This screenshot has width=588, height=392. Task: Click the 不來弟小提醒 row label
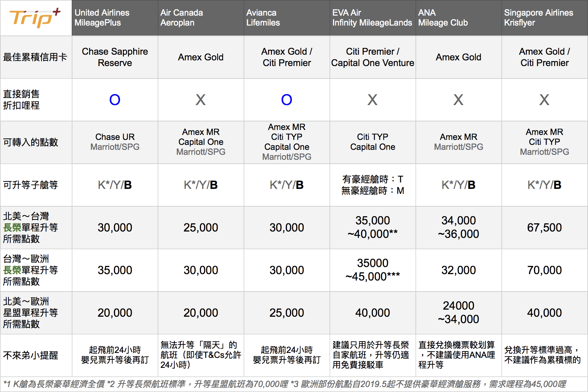31,355
